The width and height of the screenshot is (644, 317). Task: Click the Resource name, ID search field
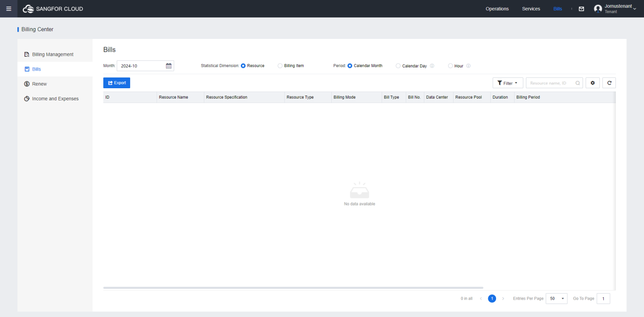554,83
